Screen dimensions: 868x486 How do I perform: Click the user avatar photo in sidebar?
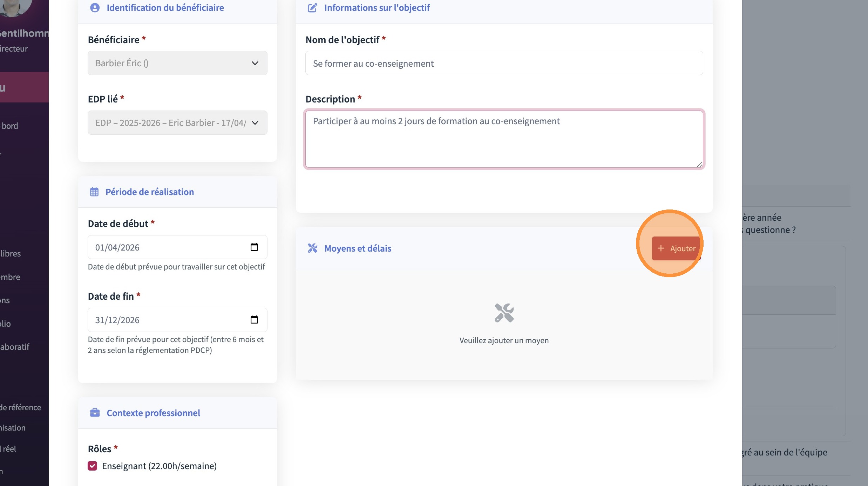pyautogui.click(x=14, y=6)
